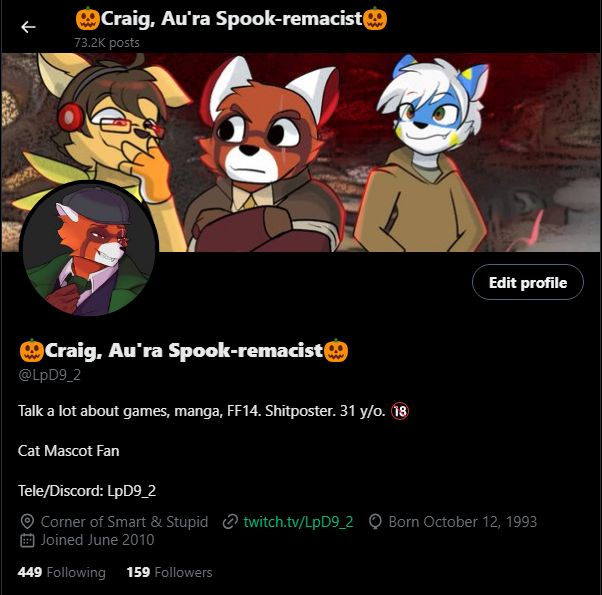The width and height of the screenshot is (602, 595).
Task: Click the chain link icon beside twitch URL
Action: point(230,522)
